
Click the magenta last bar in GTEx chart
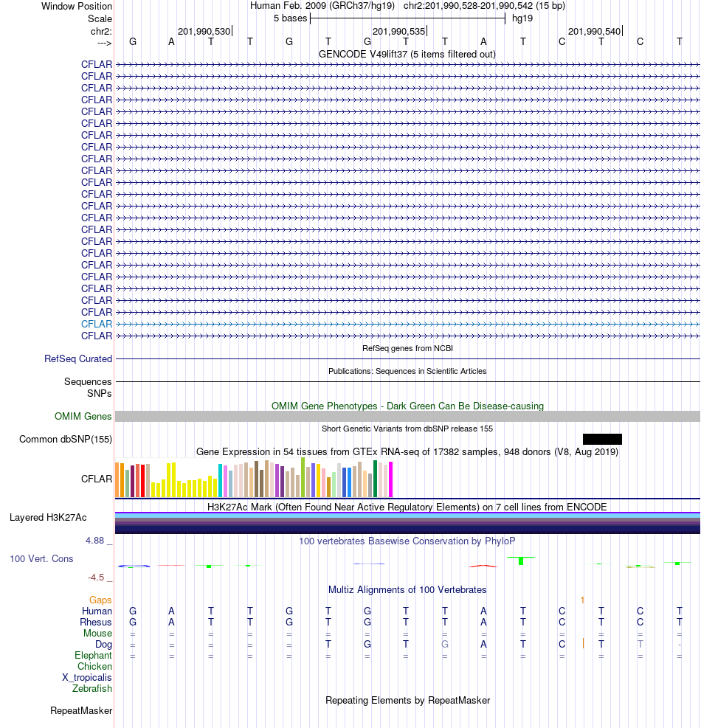(390, 479)
